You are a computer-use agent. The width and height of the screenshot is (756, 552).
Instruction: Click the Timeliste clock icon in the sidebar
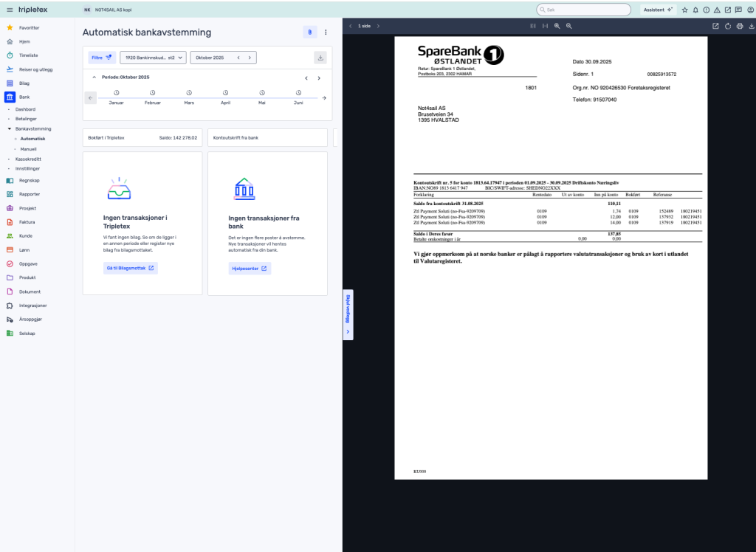coord(10,55)
